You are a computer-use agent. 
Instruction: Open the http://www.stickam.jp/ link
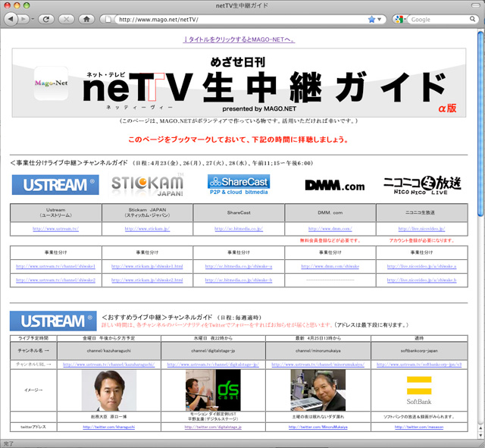pyautogui.click(x=147, y=229)
